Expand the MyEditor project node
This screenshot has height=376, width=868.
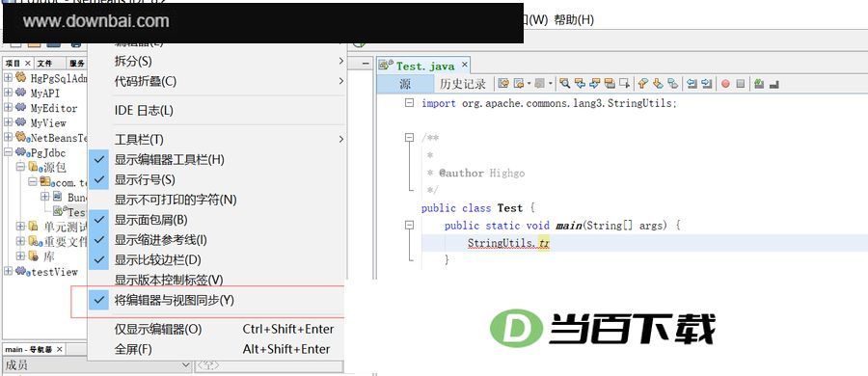click(x=9, y=107)
